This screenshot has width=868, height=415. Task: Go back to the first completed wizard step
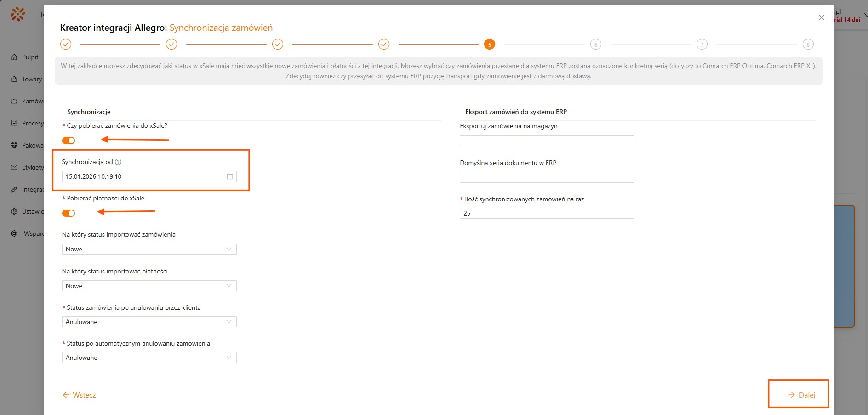pyautogui.click(x=66, y=44)
